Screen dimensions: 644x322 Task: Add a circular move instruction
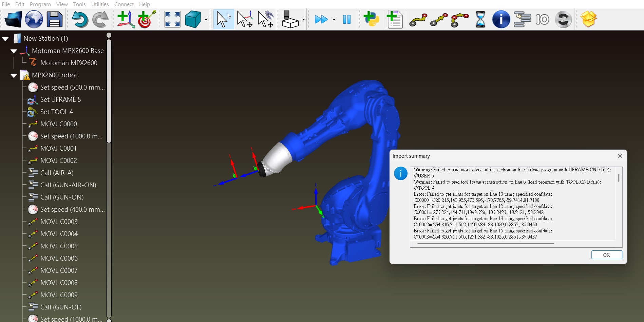pos(460,20)
